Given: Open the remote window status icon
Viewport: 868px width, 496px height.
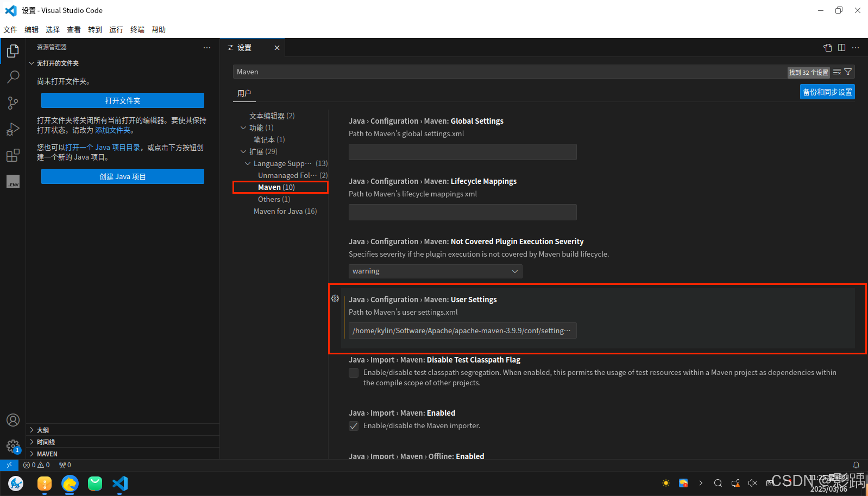Looking at the screenshot, I should (9, 465).
